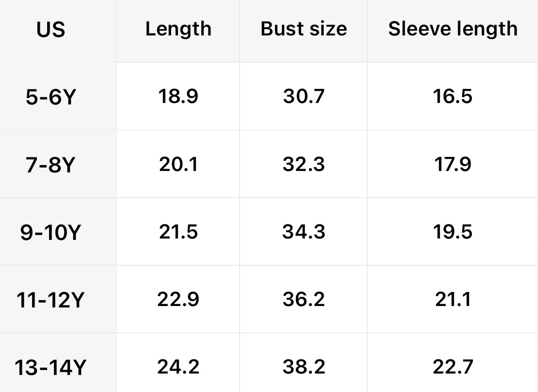Select the 11-12Y size row label
Image resolution: width=538 pixels, height=392 pixels.
tap(50, 300)
